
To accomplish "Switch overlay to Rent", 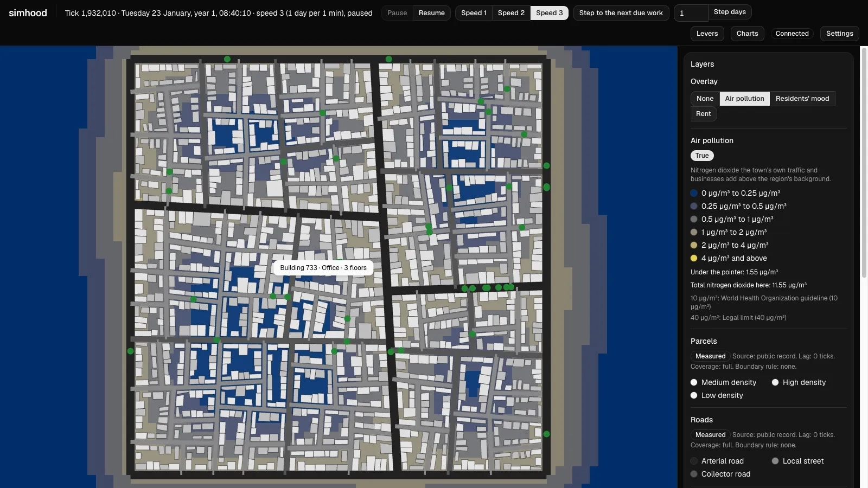I will pos(703,114).
